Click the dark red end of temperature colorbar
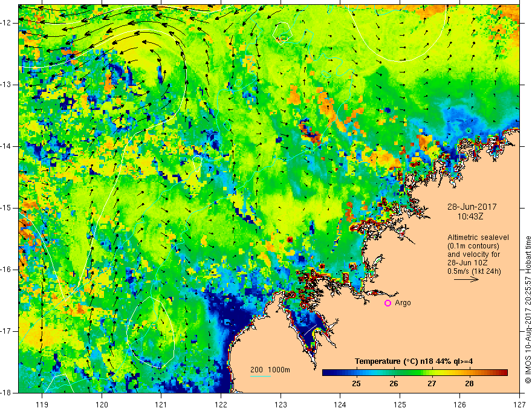The height and width of the screenshot is (411, 532). point(504,373)
